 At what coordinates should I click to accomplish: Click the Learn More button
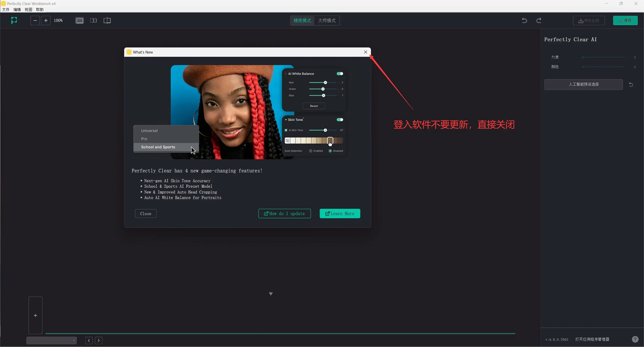point(340,214)
